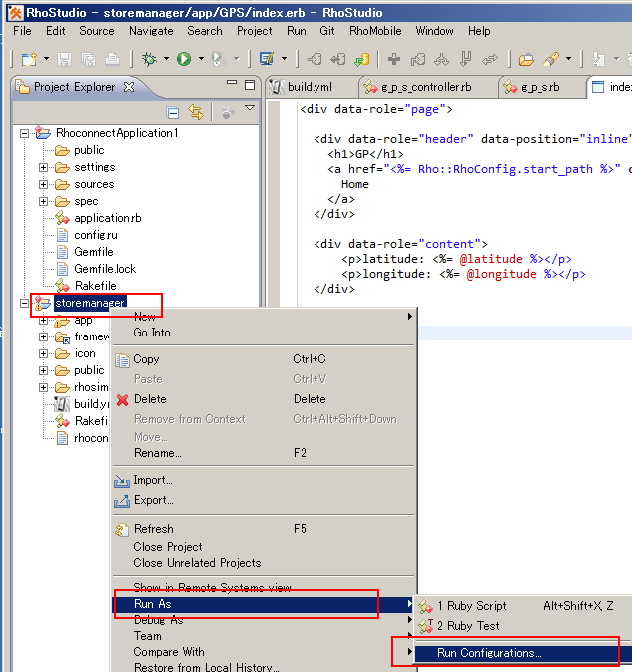Select the storemanager project node
This screenshot has width=632, height=672.
click(x=90, y=303)
